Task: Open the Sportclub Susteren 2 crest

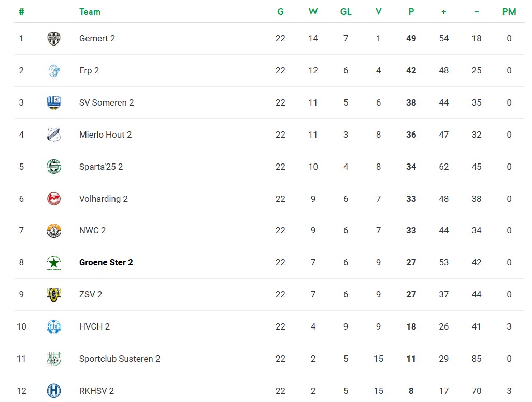Action: pyautogui.click(x=53, y=359)
